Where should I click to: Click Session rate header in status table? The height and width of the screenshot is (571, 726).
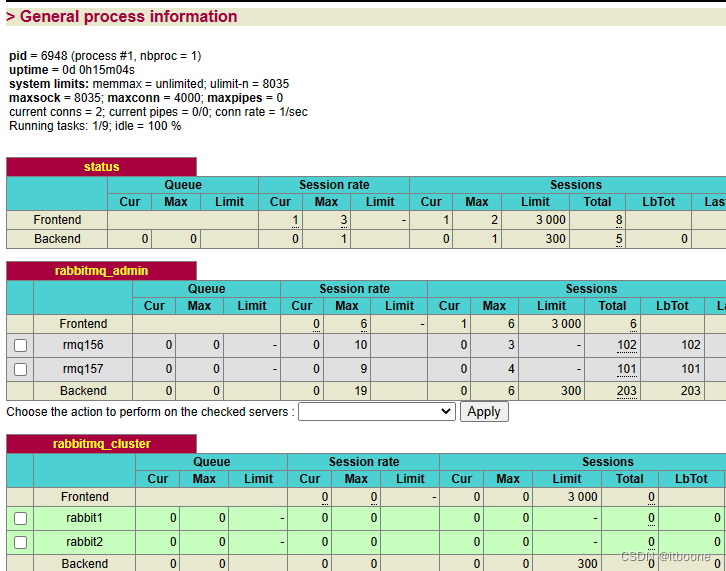(334, 185)
